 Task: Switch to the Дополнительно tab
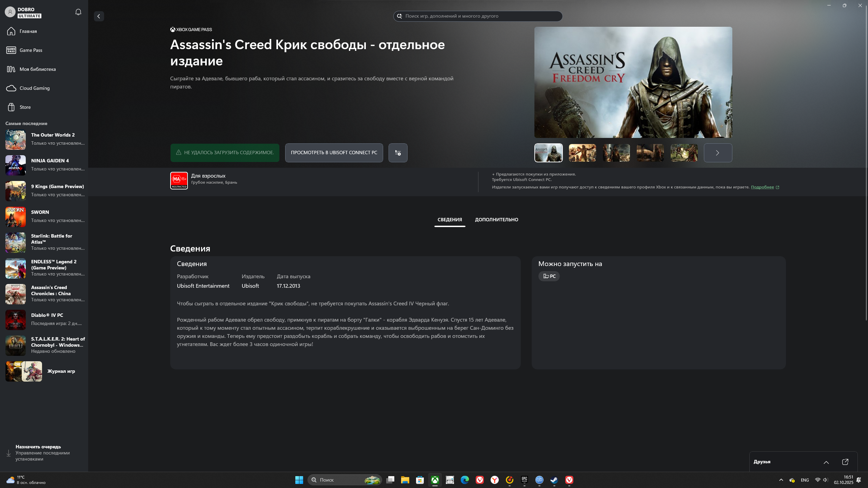(496, 220)
